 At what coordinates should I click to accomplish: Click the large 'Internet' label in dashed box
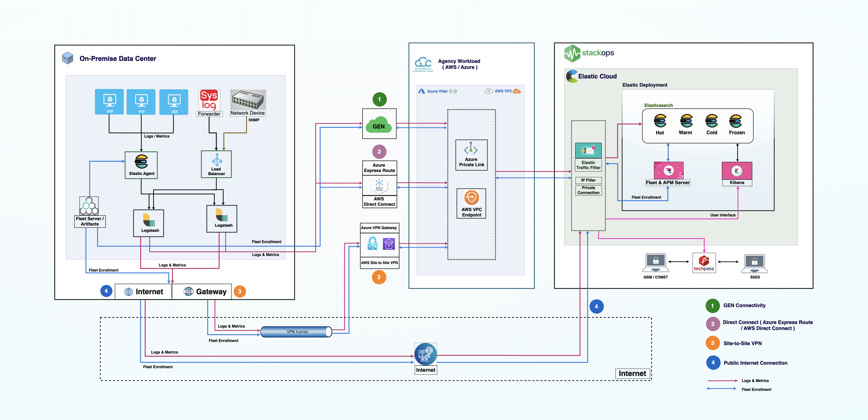click(632, 374)
